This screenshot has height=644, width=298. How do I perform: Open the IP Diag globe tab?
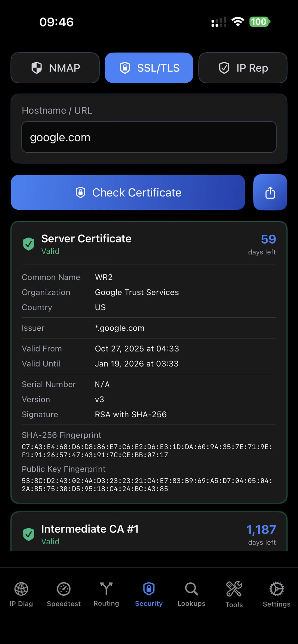(21, 594)
